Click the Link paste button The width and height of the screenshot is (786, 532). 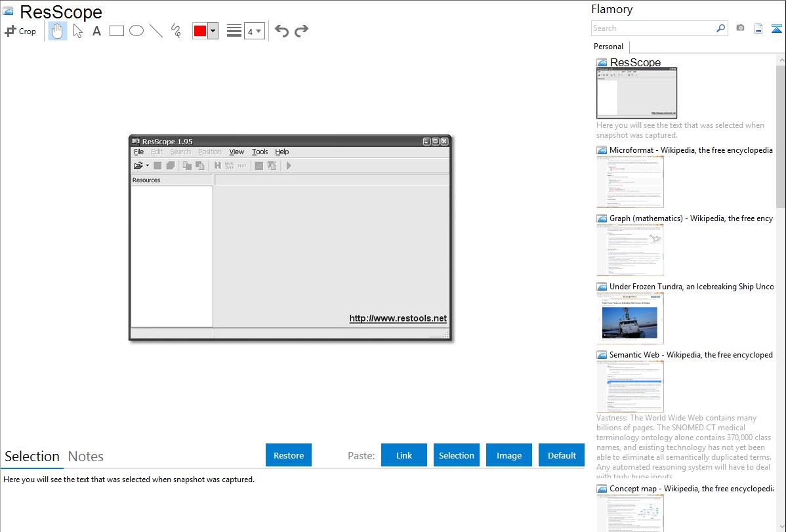(404, 455)
